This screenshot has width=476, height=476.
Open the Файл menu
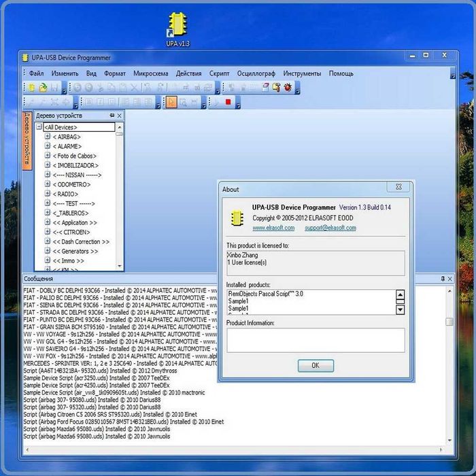coord(37,73)
